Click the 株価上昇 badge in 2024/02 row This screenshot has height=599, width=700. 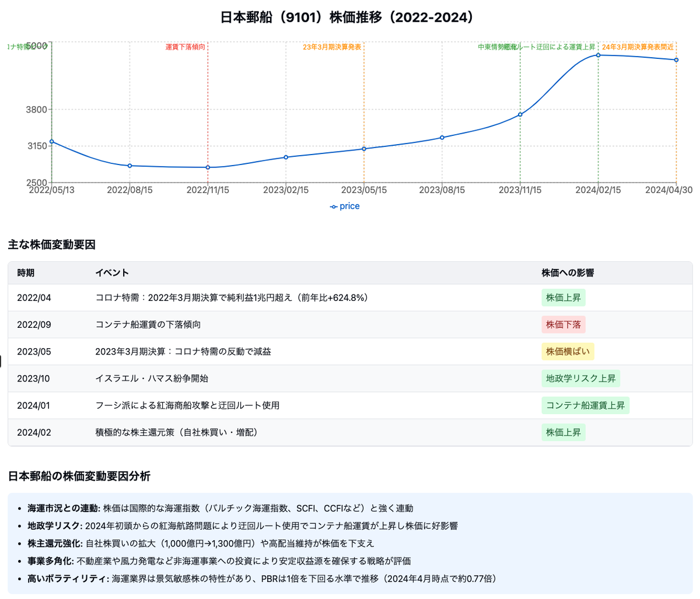(563, 432)
